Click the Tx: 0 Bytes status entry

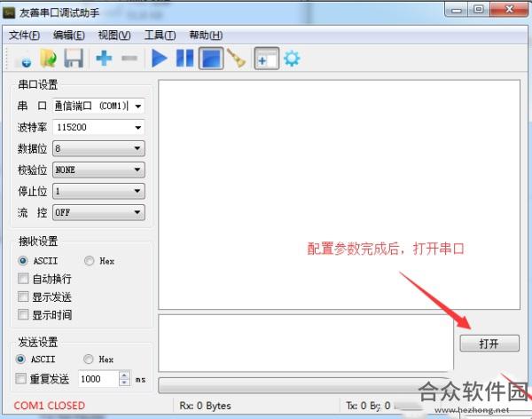click(x=368, y=406)
